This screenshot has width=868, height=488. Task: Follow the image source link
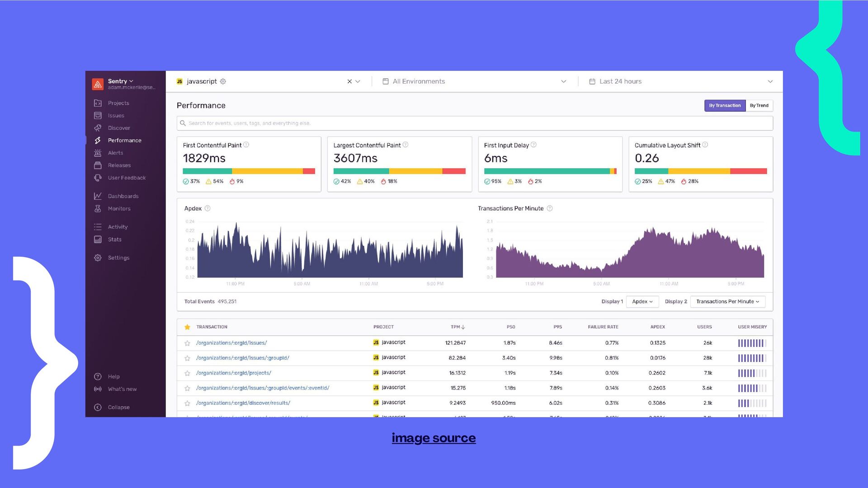[434, 438]
